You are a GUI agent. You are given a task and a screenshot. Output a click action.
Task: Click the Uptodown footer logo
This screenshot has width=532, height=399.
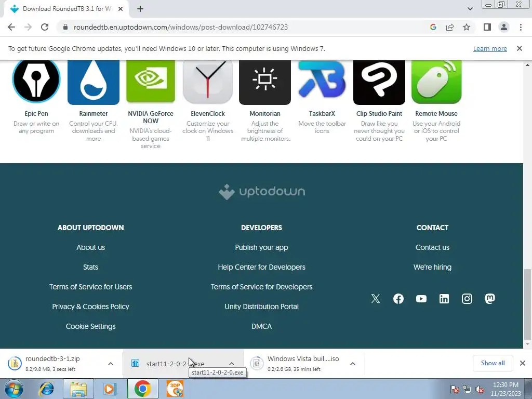[x=262, y=192]
